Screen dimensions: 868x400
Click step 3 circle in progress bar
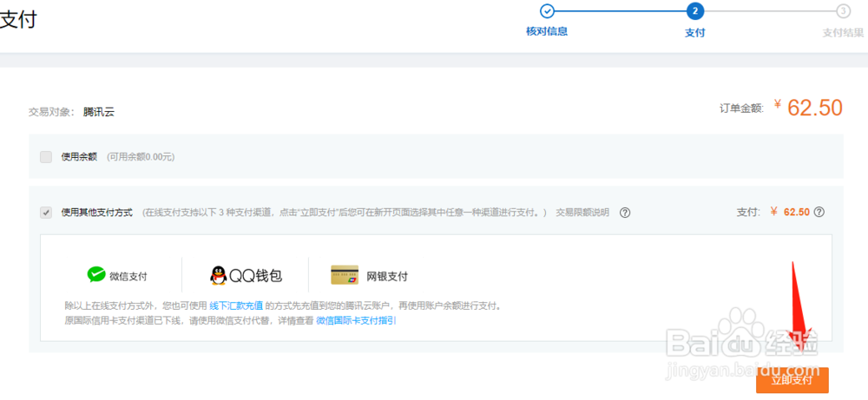pyautogui.click(x=843, y=10)
